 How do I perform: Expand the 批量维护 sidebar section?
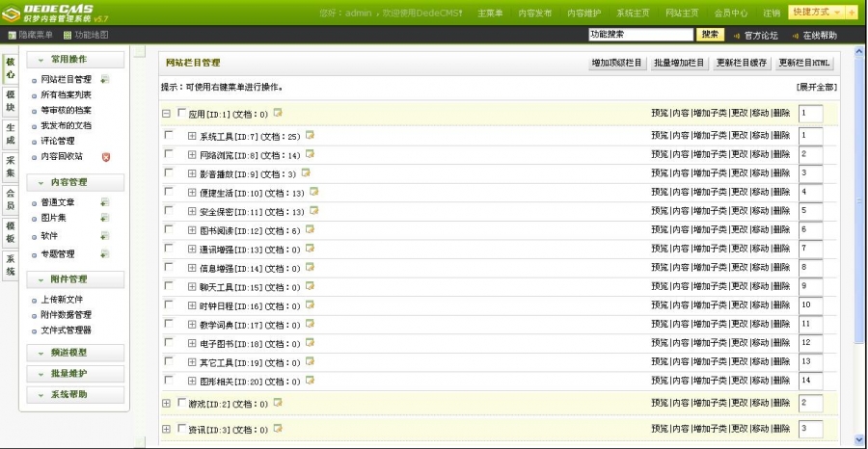(x=75, y=374)
